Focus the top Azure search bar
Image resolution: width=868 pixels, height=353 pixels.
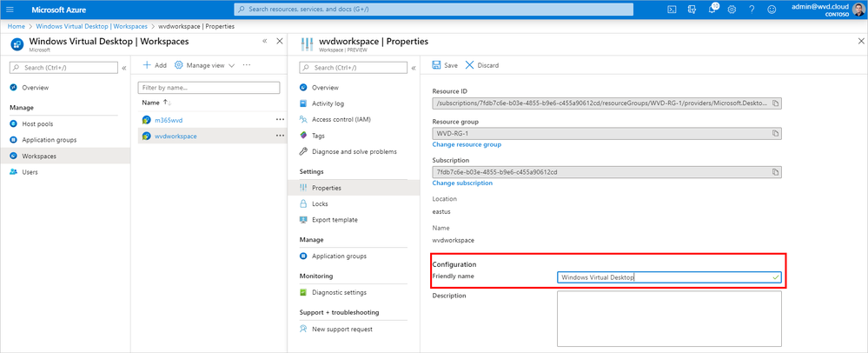pos(434,10)
